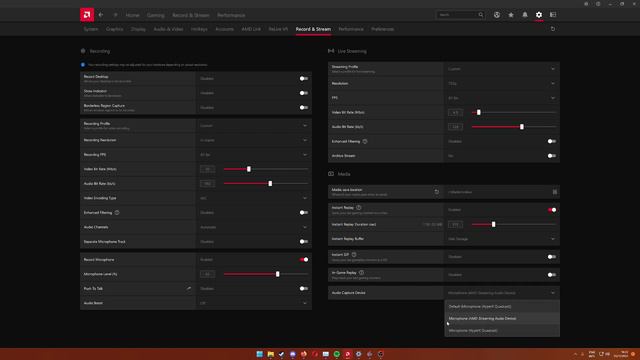Toggle Show Indicator switch

(x=304, y=93)
